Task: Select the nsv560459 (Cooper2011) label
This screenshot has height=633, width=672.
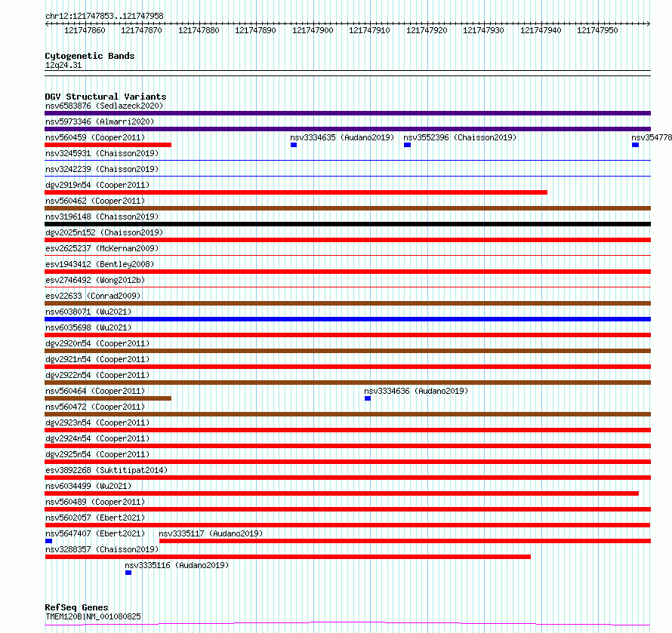Action: [95, 137]
